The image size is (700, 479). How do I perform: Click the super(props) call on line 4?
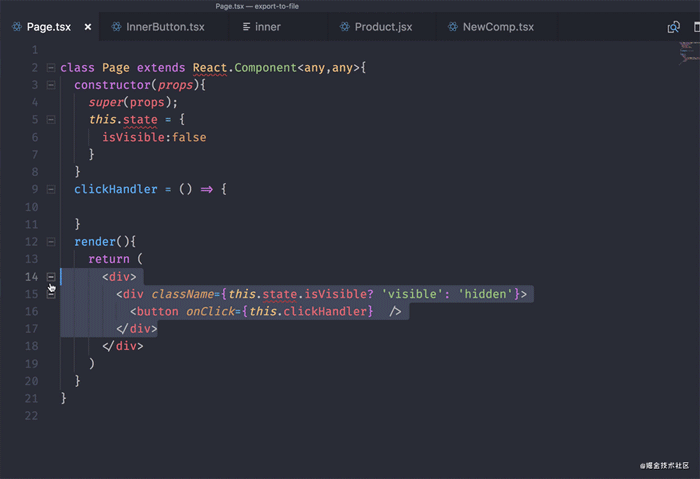pyautogui.click(x=132, y=102)
